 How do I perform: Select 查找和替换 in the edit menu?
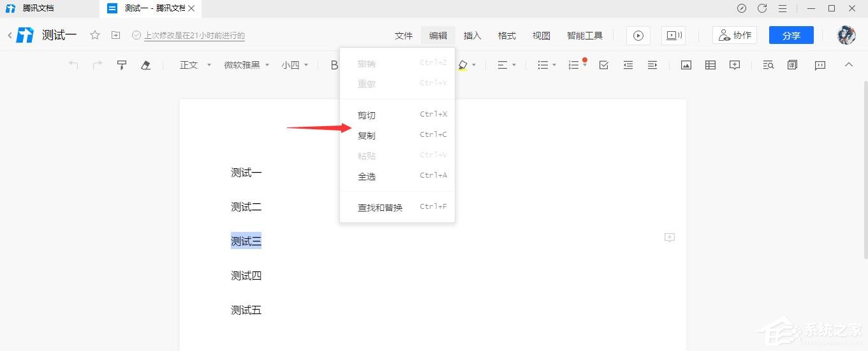380,208
